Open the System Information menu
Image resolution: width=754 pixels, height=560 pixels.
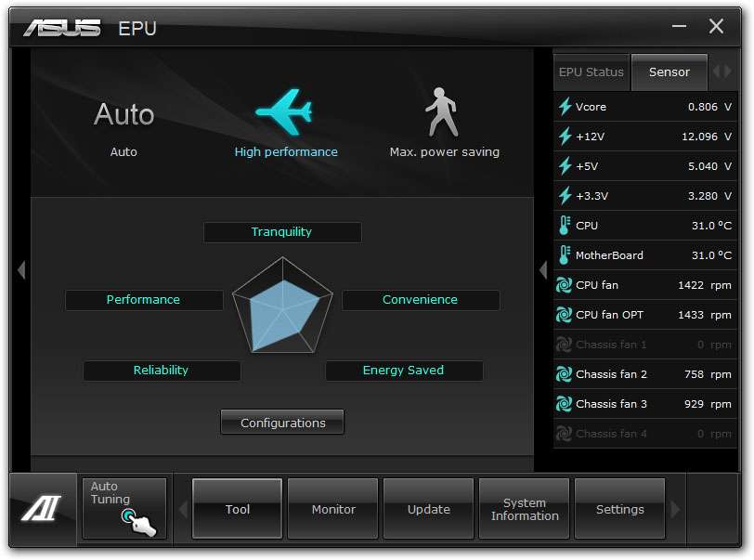tap(524, 509)
